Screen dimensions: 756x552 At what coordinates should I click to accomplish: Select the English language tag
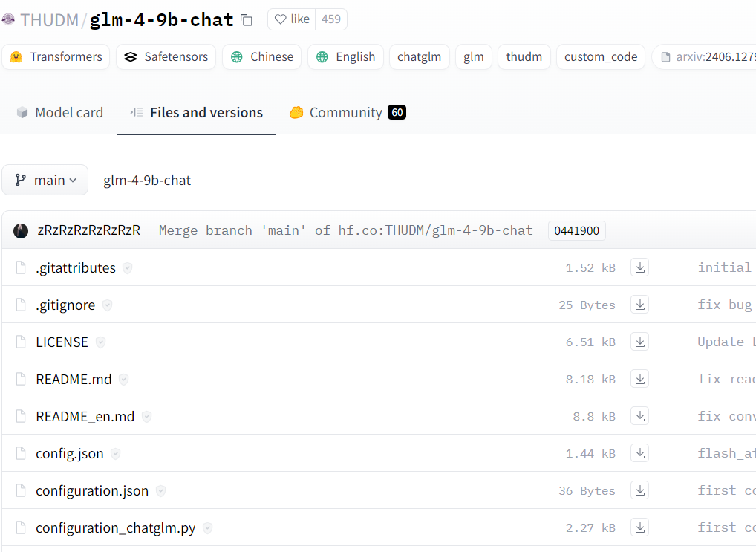[345, 57]
